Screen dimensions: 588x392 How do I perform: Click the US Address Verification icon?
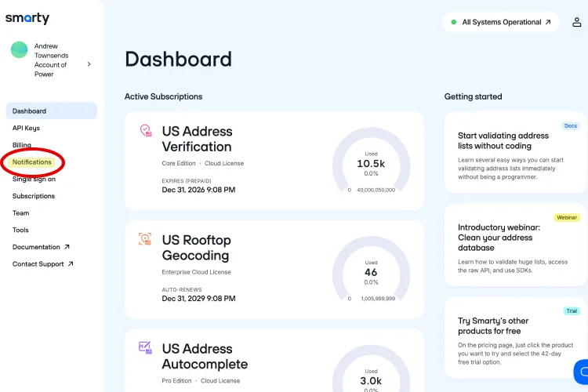coord(146,130)
